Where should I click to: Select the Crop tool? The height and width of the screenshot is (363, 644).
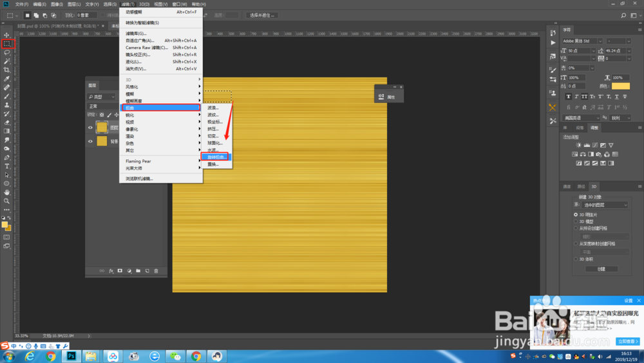click(x=6, y=70)
